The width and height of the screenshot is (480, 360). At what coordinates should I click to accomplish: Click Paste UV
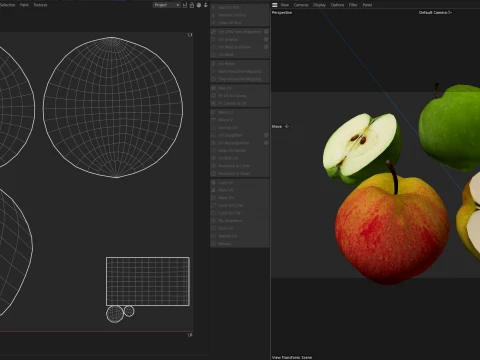(x=239, y=190)
